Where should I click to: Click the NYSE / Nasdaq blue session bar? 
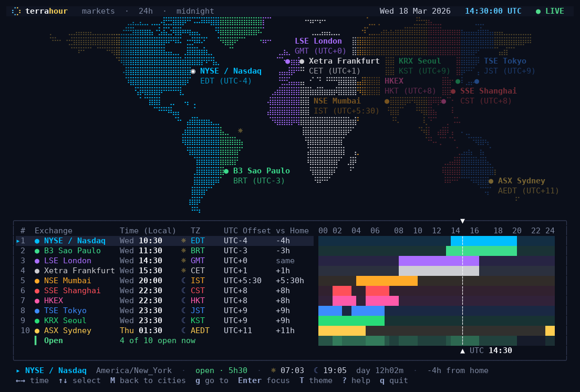point(484,241)
